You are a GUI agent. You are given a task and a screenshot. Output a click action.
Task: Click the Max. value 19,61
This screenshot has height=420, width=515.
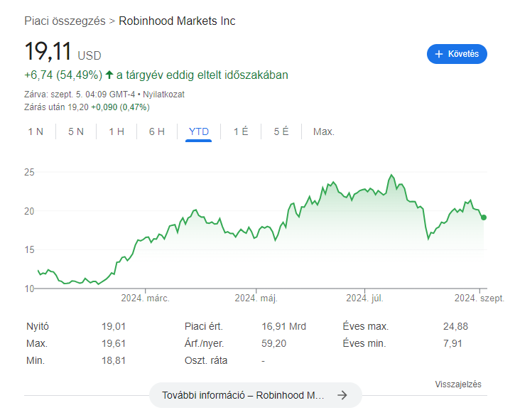(x=114, y=343)
